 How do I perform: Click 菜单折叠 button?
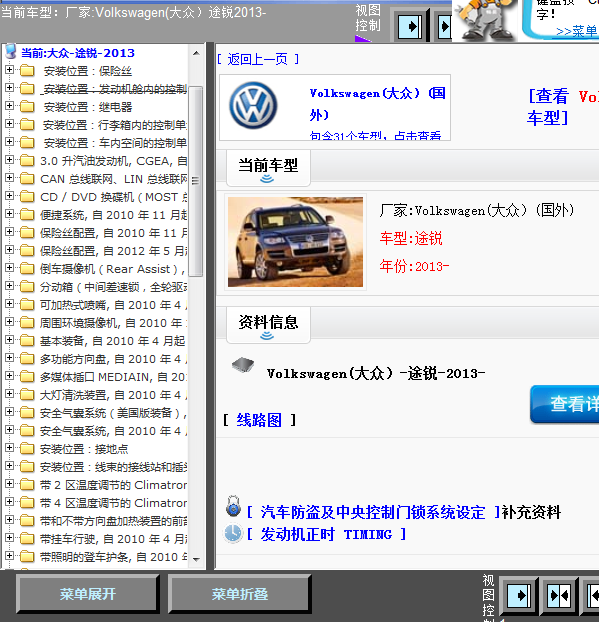[240, 594]
